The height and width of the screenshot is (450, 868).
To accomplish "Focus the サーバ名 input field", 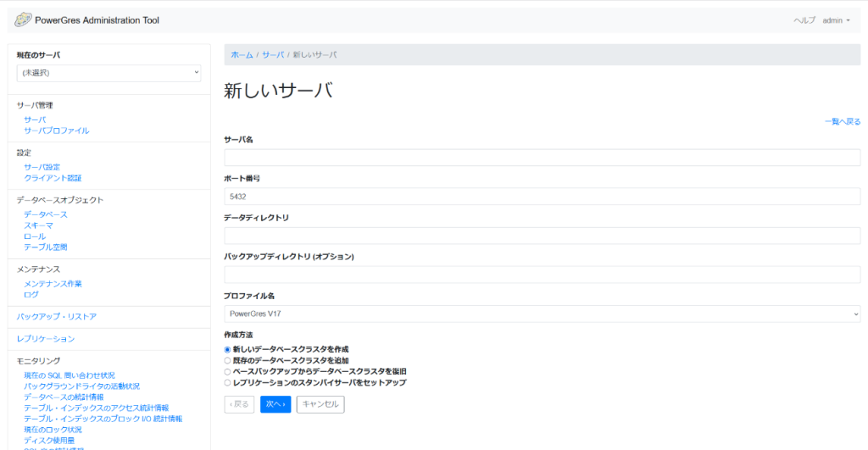I will coord(542,158).
